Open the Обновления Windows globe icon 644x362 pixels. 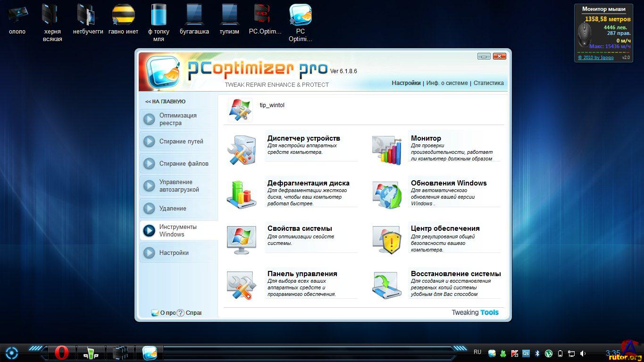386,194
